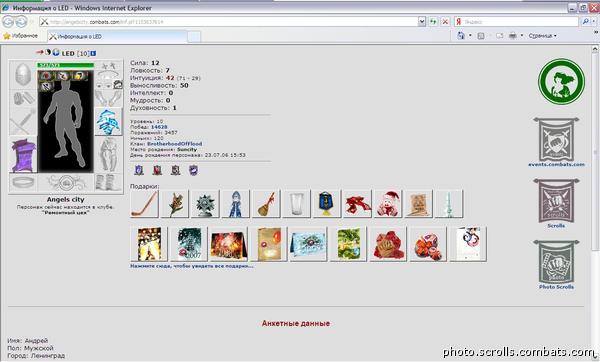Click the IE Forward navigation button

tap(21, 22)
